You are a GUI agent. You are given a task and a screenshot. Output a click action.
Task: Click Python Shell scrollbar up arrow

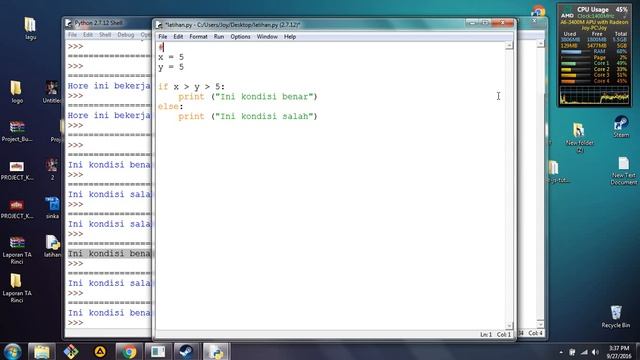pyautogui.click(x=540, y=44)
